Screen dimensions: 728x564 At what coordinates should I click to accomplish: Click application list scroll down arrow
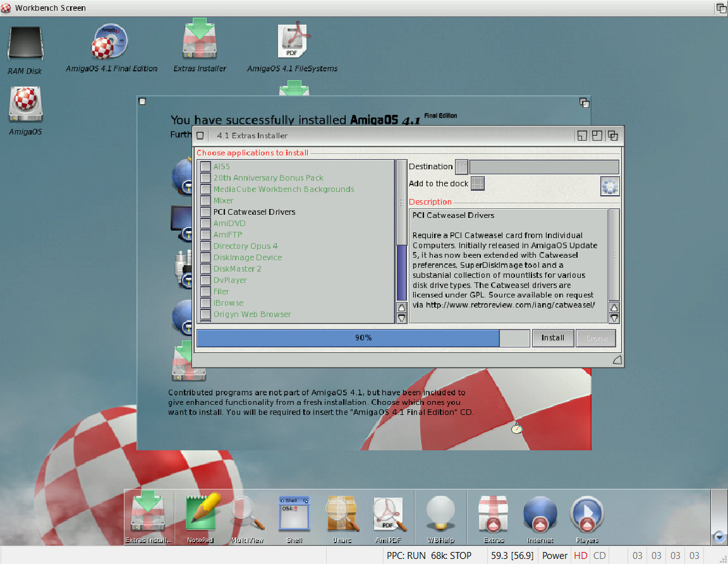tap(402, 318)
